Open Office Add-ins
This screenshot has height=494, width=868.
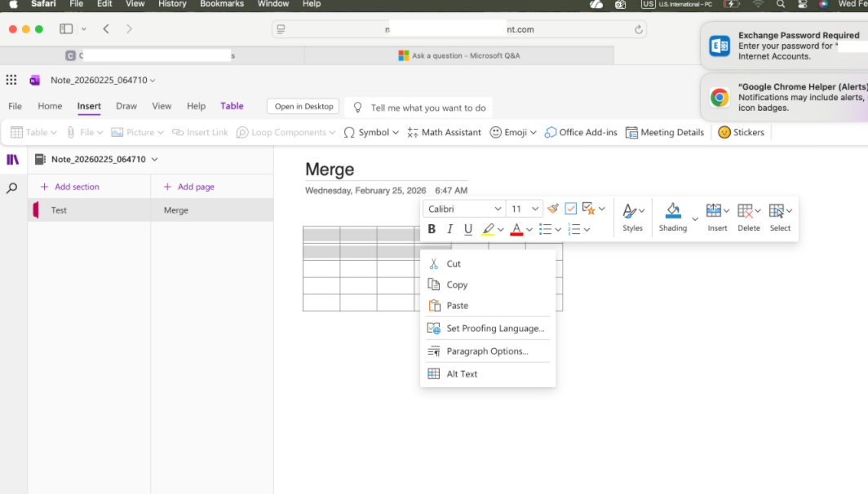581,132
